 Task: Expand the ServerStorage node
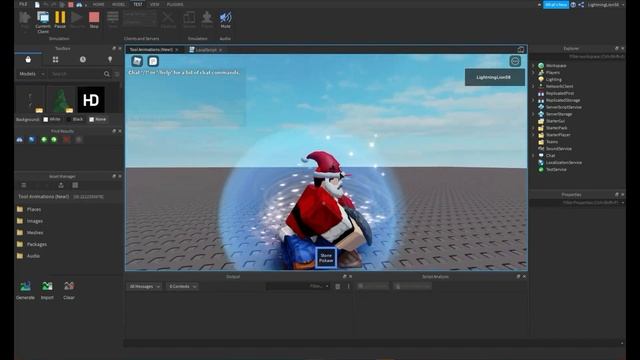(533, 114)
